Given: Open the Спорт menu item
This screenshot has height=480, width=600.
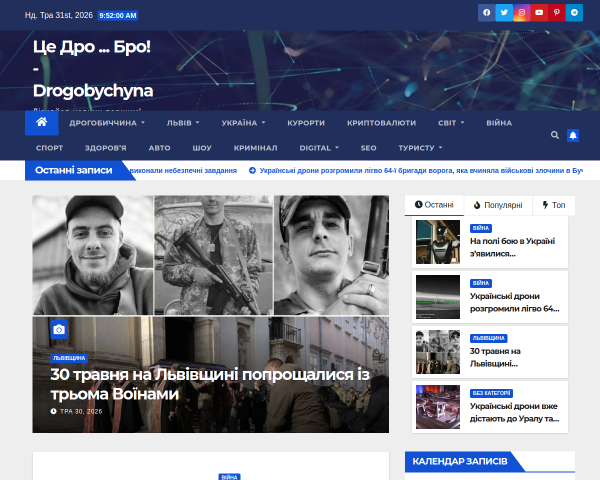Looking at the screenshot, I should 49,148.
